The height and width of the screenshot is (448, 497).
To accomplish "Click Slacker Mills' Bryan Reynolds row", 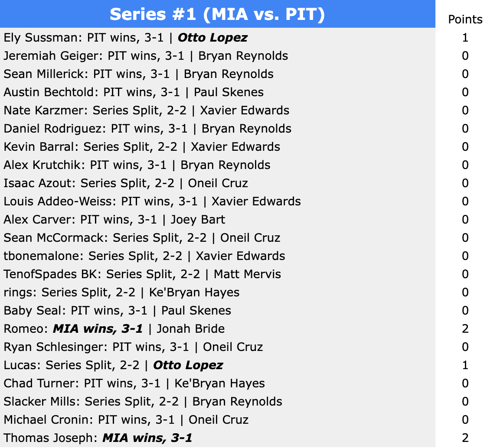I will pyautogui.click(x=143, y=402).
